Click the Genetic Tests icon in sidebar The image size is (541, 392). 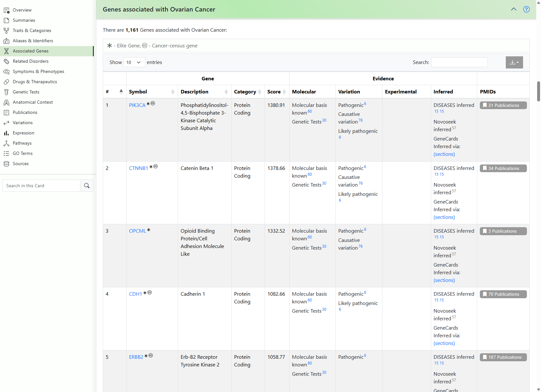(x=6, y=92)
